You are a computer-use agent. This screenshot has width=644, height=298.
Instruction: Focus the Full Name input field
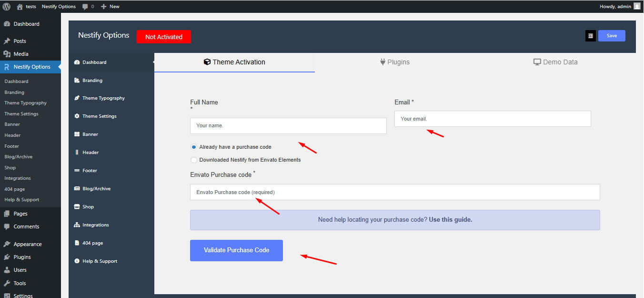(288, 126)
